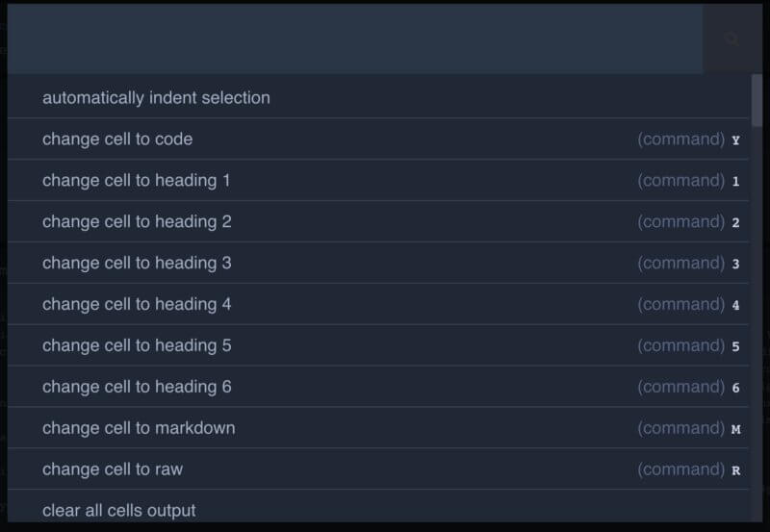Click the Y shortcut key badge
770x532 pixels.
[735, 140]
